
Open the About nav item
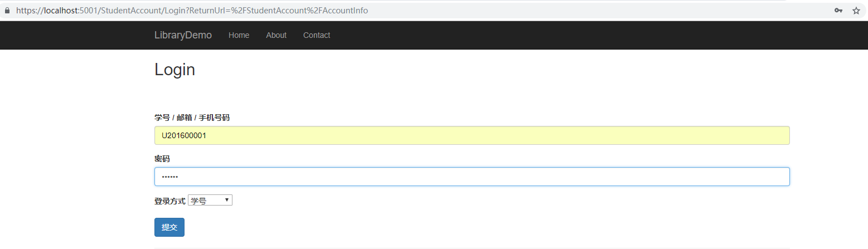[276, 35]
